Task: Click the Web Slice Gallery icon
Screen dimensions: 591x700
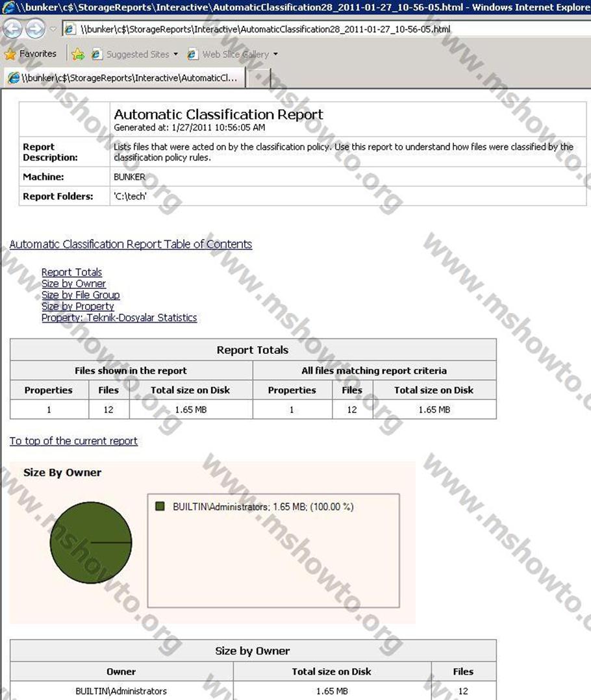Action: coord(192,55)
